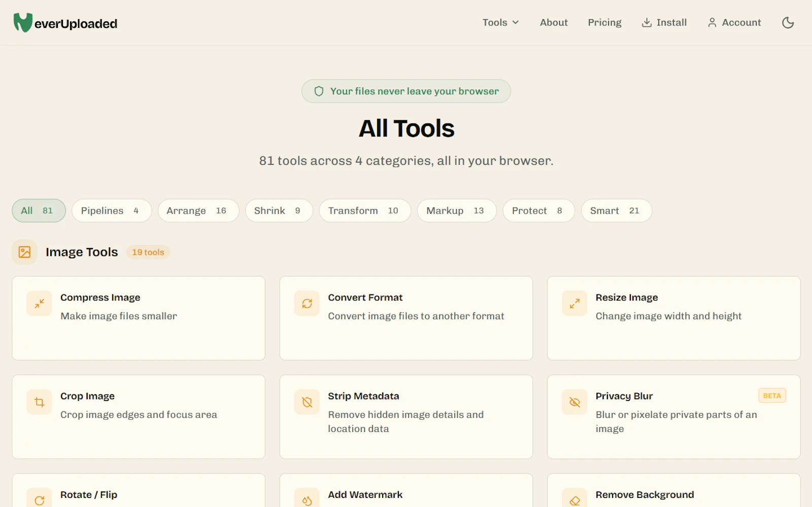Click 'Convert image files to another format' text

pyautogui.click(x=416, y=316)
